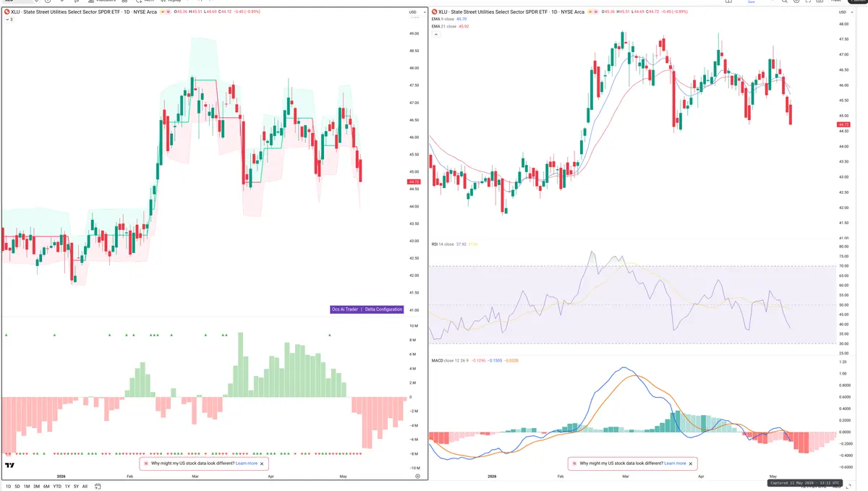Click XLU symbol logo in left chart title
Screen dimensions: 868x491
(6, 12)
